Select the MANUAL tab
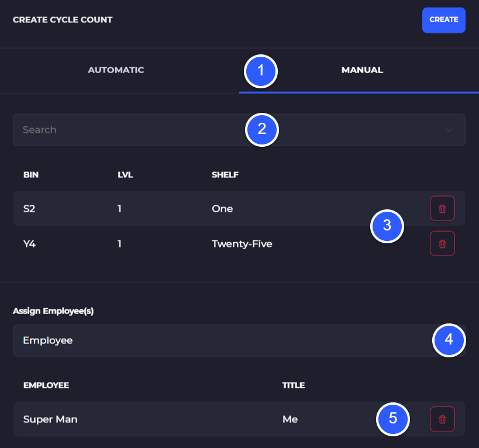 coord(362,70)
